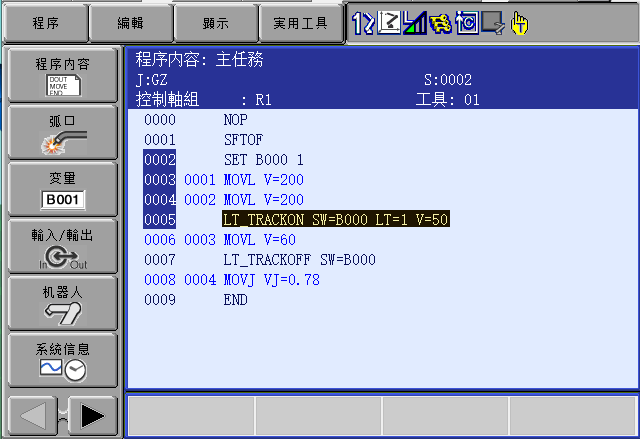
Task: Click the yellow security mode key icon
Action: [x=441, y=21]
